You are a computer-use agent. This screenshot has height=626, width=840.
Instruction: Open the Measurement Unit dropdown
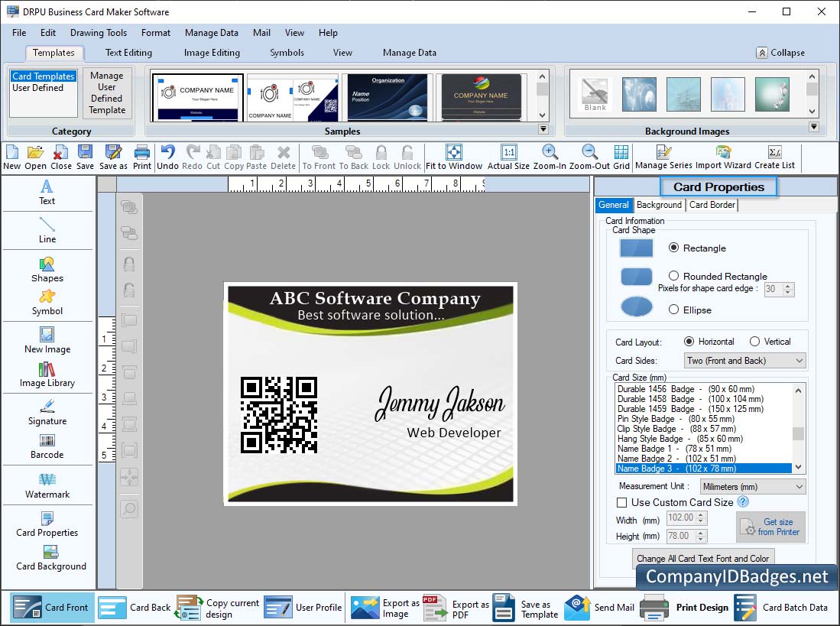point(753,486)
